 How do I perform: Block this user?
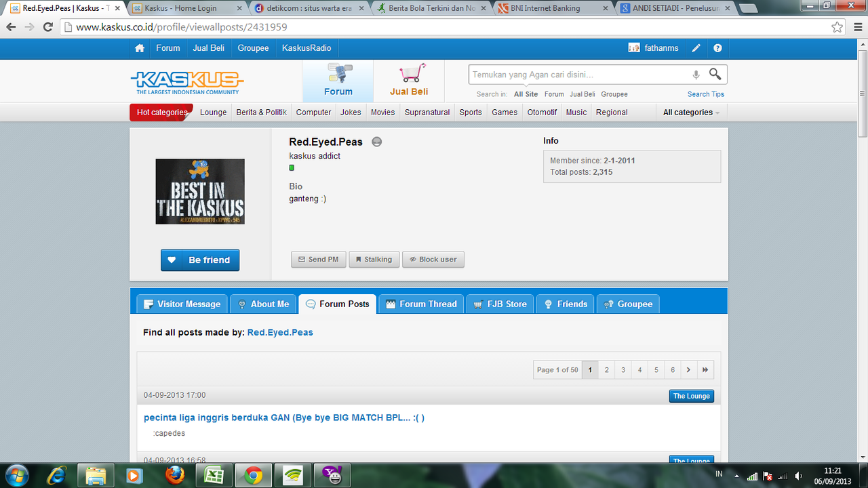tap(433, 260)
